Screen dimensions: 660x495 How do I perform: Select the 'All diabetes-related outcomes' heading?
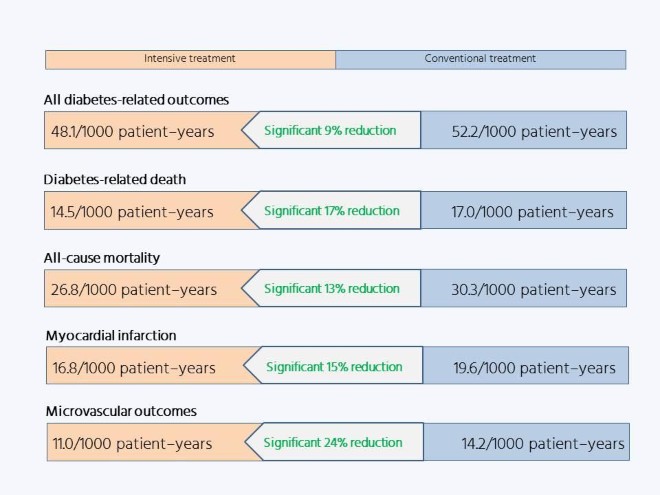tap(136, 100)
